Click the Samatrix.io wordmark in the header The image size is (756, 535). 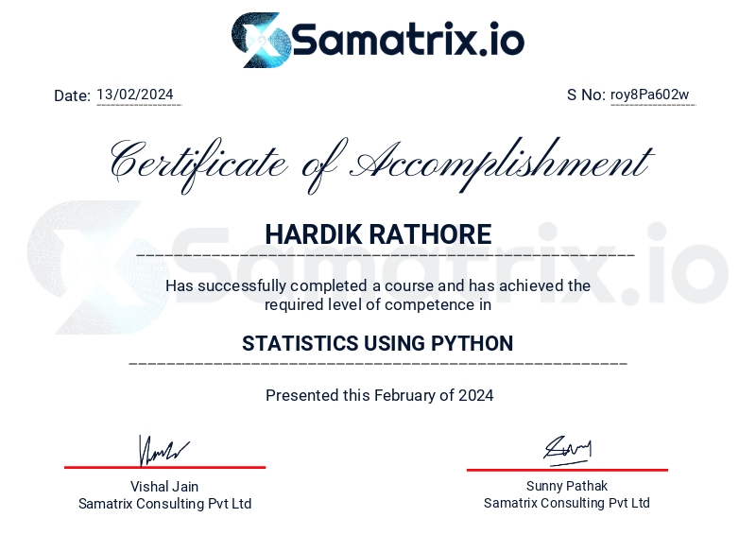point(407,41)
